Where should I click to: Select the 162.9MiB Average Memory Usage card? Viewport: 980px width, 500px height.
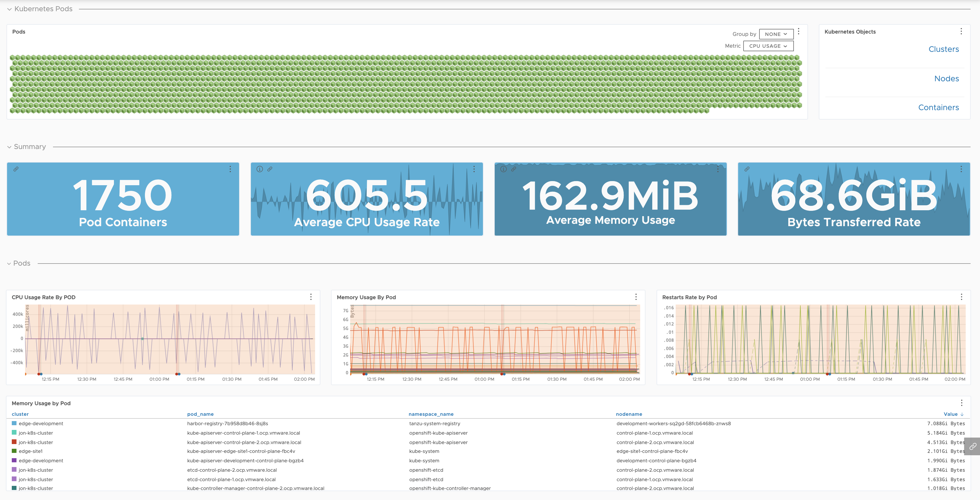pos(610,199)
